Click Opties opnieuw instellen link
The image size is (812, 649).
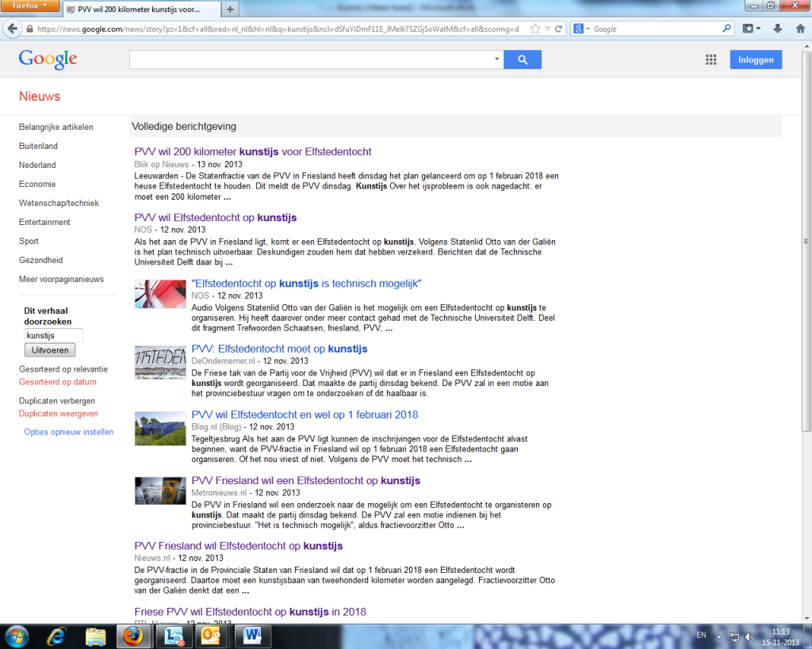[68, 432]
